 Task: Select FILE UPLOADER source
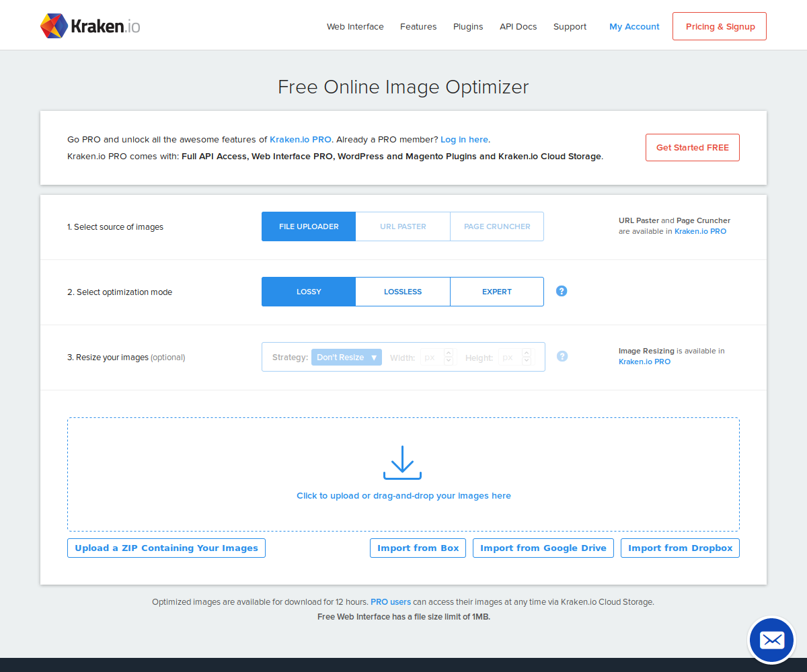point(309,226)
